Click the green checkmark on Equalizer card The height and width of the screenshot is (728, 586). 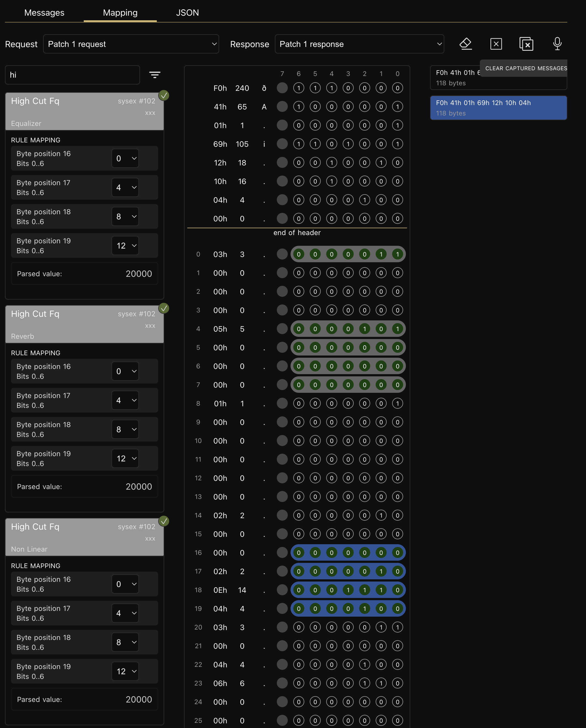[164, 95]
